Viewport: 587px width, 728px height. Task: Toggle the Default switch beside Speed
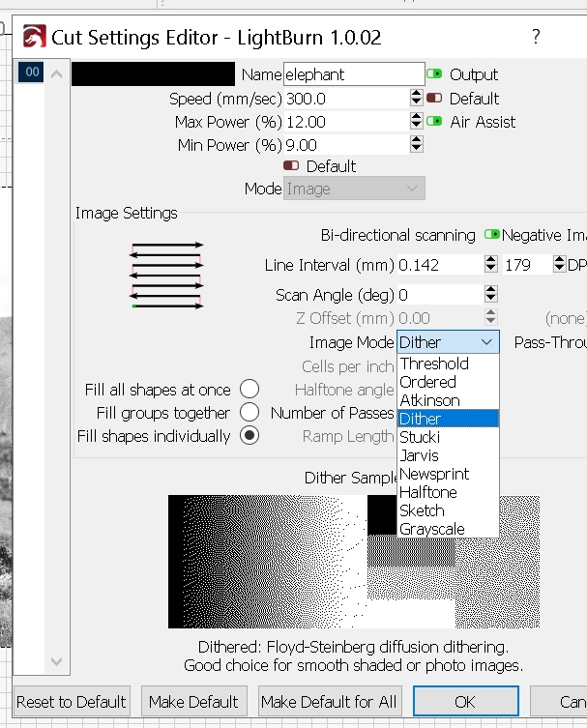434,98
